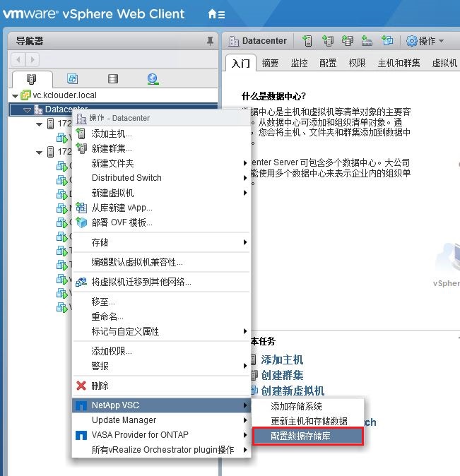Switch to the 主机和群集 tab
Screen dimensions: 460x476
click(x=399, y=63)
